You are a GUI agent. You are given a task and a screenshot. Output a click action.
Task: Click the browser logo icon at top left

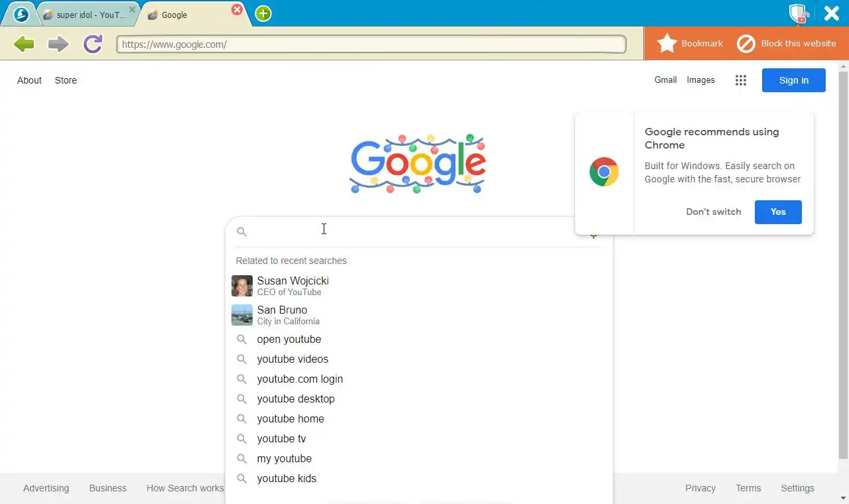pyautogui.click(x=21, y=14)
